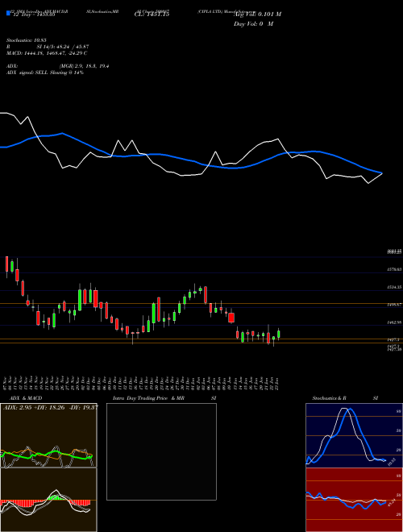Click the red RSI chart panel
The height and width of the screenshot is (532, 403).
[x=354, y=500]
